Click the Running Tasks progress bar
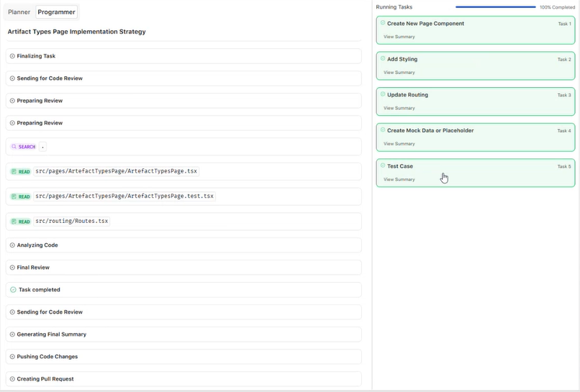This screenshot has width=580, height=392. [496, 7]
